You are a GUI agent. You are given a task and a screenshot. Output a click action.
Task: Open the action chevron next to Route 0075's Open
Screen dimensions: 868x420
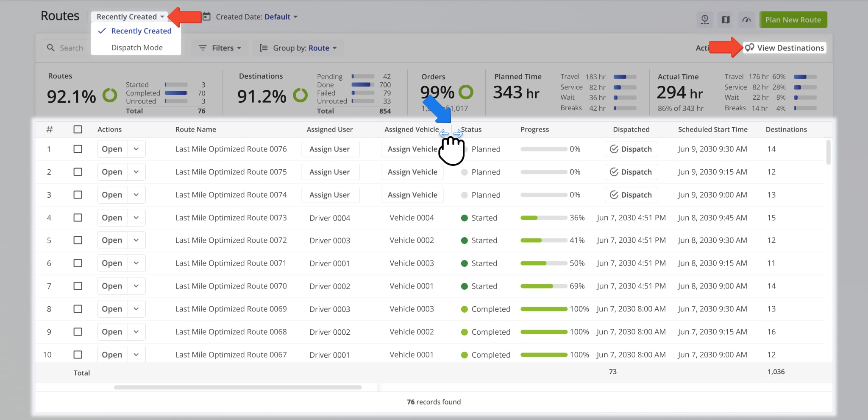pos(136,171)
